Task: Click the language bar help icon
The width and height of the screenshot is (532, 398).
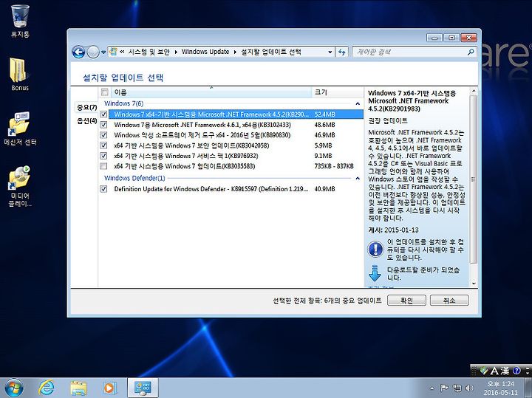Action: [516, 371]
